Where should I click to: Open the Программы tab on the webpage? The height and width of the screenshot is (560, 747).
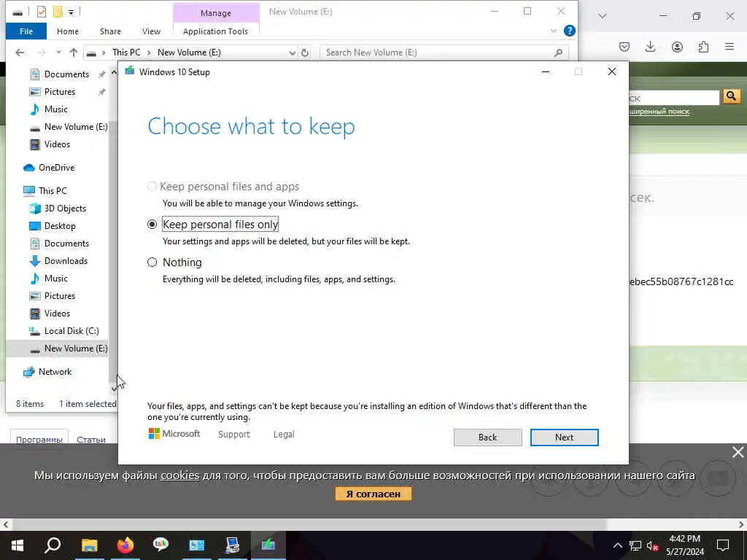click(39, 439)
